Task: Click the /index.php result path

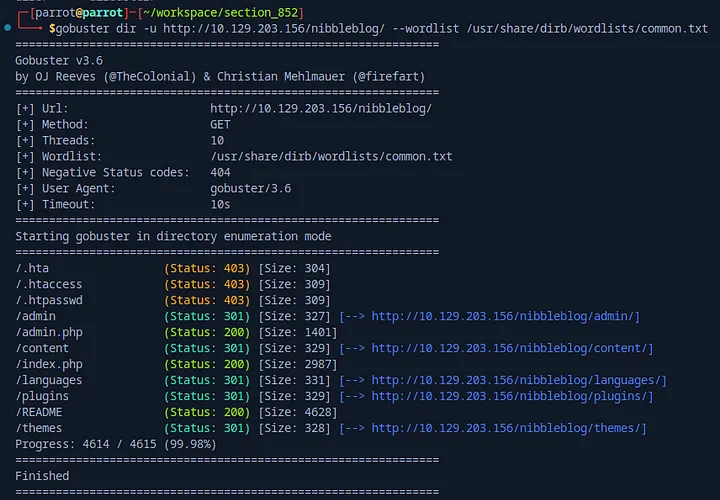Action: point(50,364)
